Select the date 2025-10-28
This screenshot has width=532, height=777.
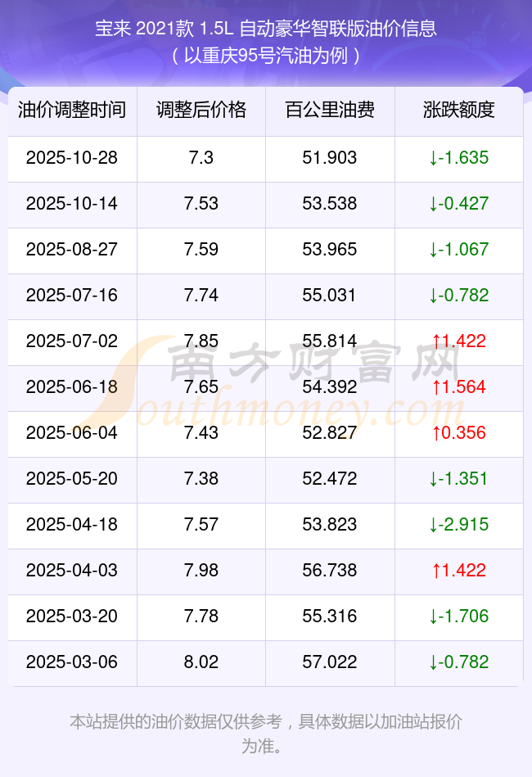[72, 158]
